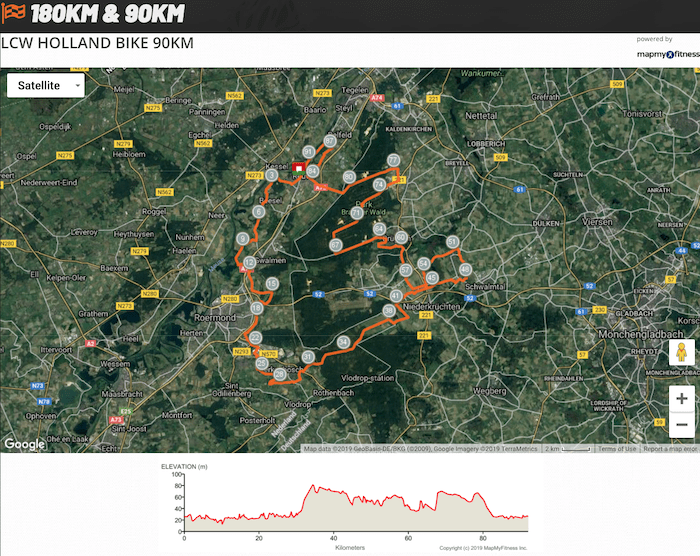Select kilometer marker 51 on the route
700x556 pixels.
pos(452,242)
